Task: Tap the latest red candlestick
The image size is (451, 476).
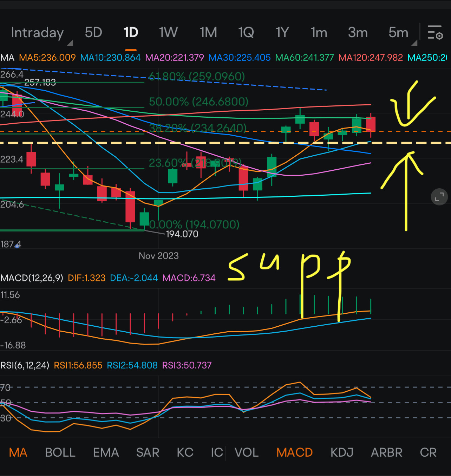Action: coord(371,124)
